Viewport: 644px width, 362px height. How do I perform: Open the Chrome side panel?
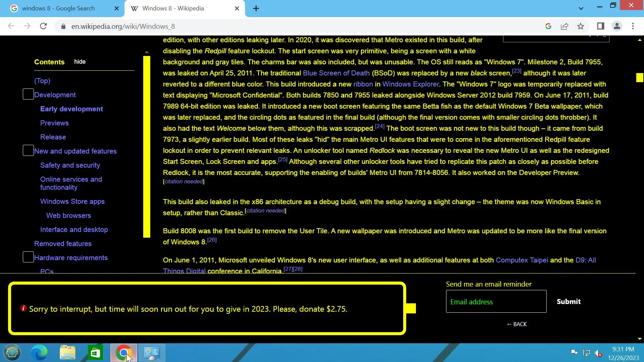point(600,26)
